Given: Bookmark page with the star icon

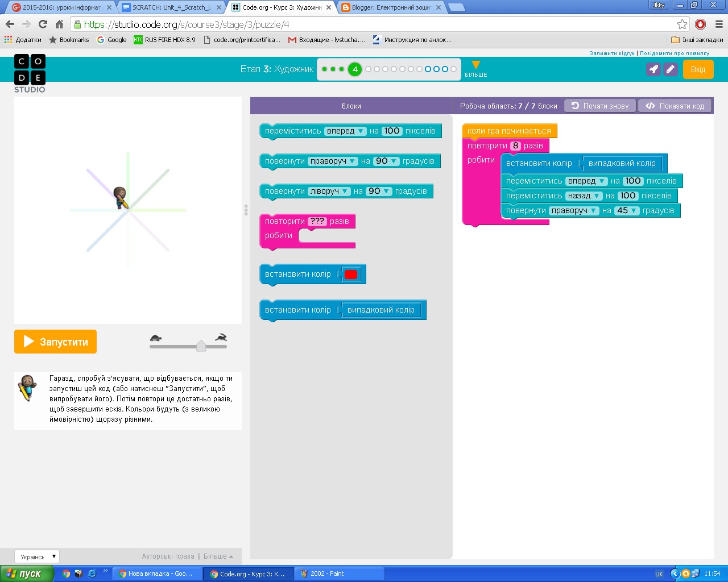Looking at the screenshot, I should [682, 24].
